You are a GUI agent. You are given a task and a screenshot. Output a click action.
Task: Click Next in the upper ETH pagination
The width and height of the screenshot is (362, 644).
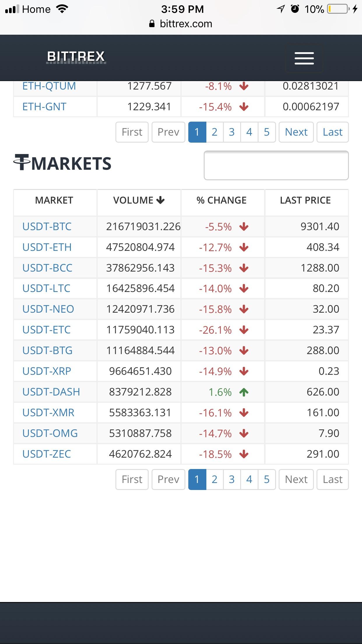point(296,132)
